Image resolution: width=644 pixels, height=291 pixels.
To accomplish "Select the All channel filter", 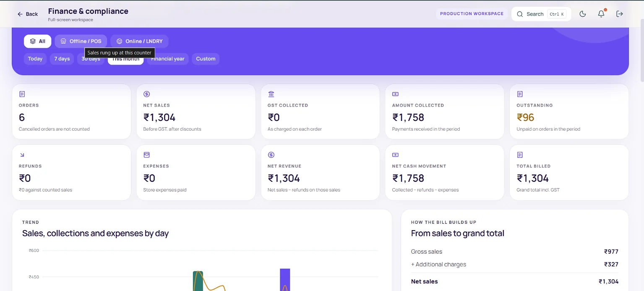I will point(37,41).
